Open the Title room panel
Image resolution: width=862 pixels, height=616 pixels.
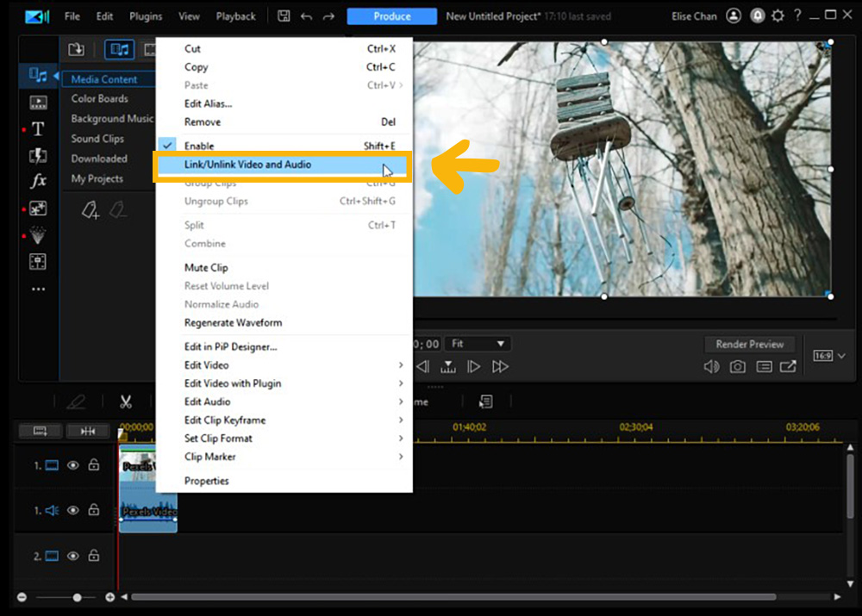click(39, 129)
